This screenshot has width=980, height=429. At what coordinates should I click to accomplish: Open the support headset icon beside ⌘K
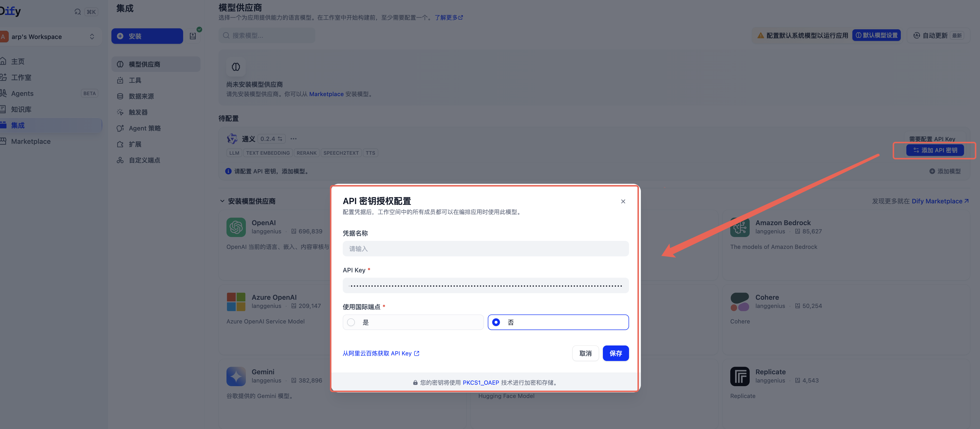[78, 12]
